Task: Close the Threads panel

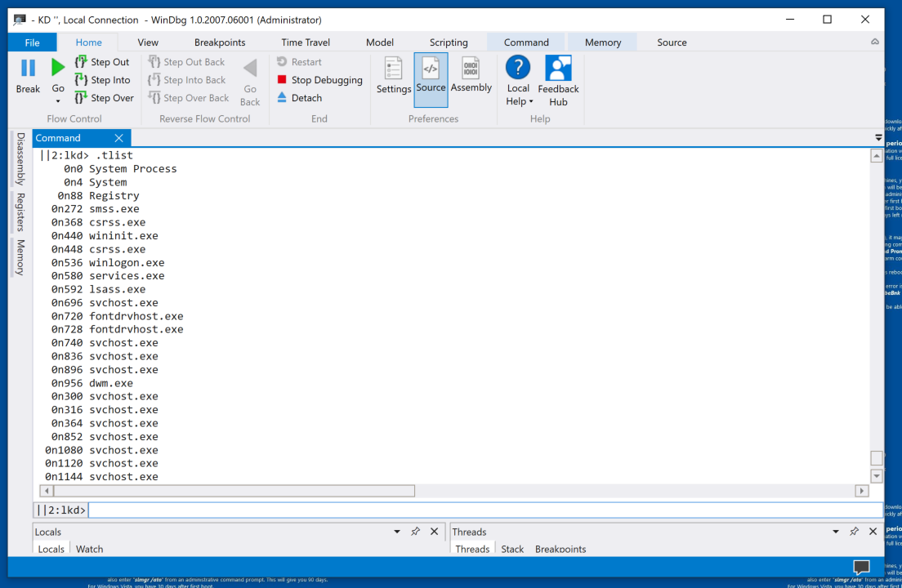Action: [873, 532]
